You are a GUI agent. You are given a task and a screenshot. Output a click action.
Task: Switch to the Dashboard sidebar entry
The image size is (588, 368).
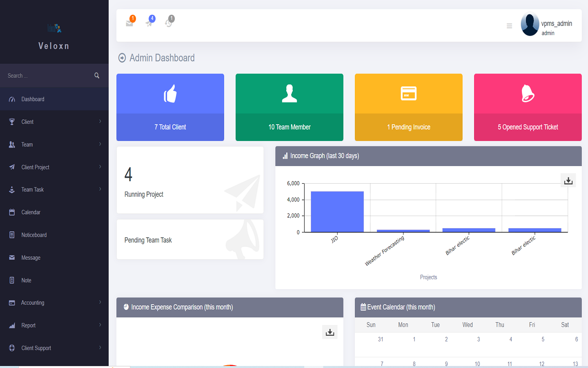pyautogui.click(x=33, y=99)
